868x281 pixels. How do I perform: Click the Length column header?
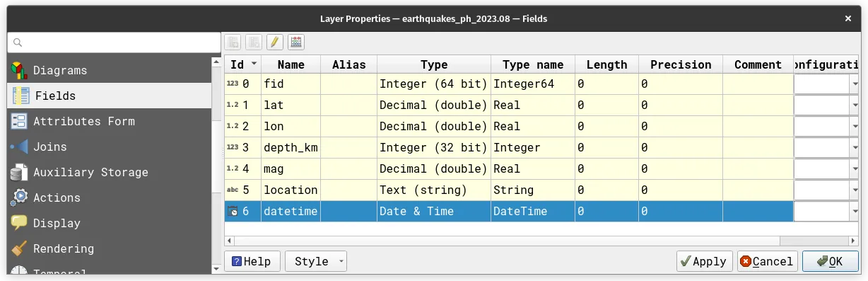tap(606, 64)
